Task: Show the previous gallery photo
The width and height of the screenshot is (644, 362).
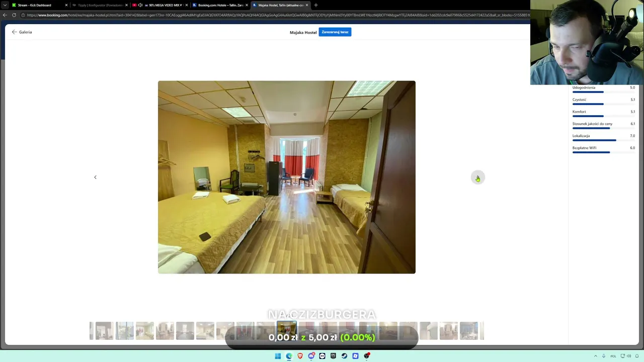Action: tap(95, 177)
